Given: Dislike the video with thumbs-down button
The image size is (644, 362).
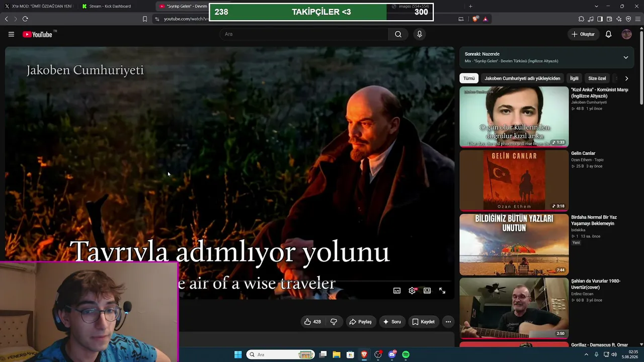Looking at the screenshot, I should coord(334,322).
